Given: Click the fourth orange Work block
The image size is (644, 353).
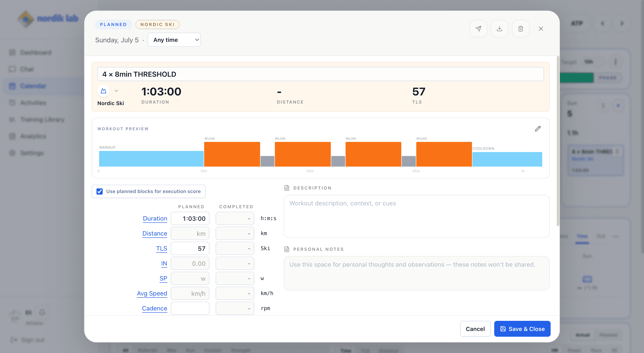Looking at the screenshot, I should [444, 154].
